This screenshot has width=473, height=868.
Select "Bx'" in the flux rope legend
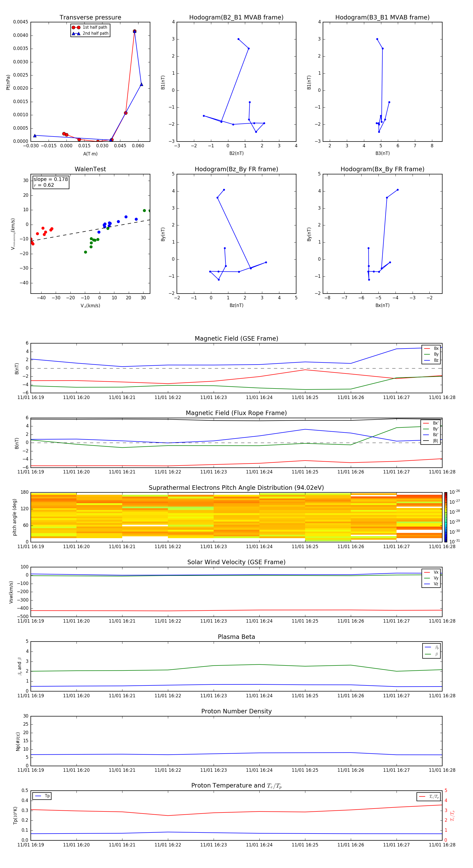coord(431,423)
